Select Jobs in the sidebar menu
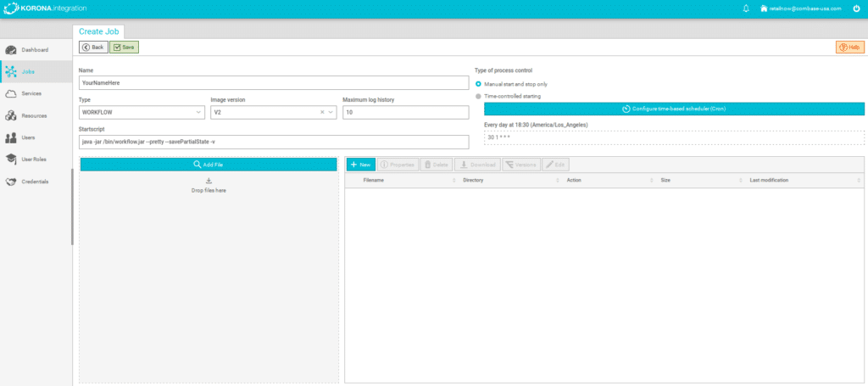This screenshot has width=868, height=386. point(28,71)
